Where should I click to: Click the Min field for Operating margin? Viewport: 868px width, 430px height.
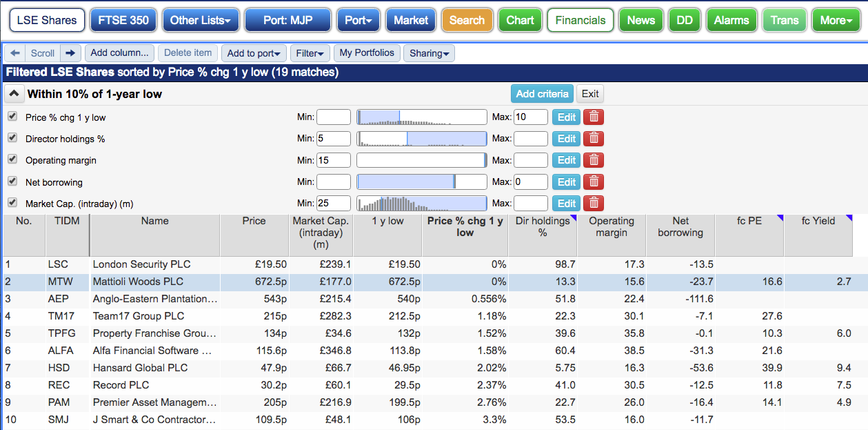click(x=334, y=160)
